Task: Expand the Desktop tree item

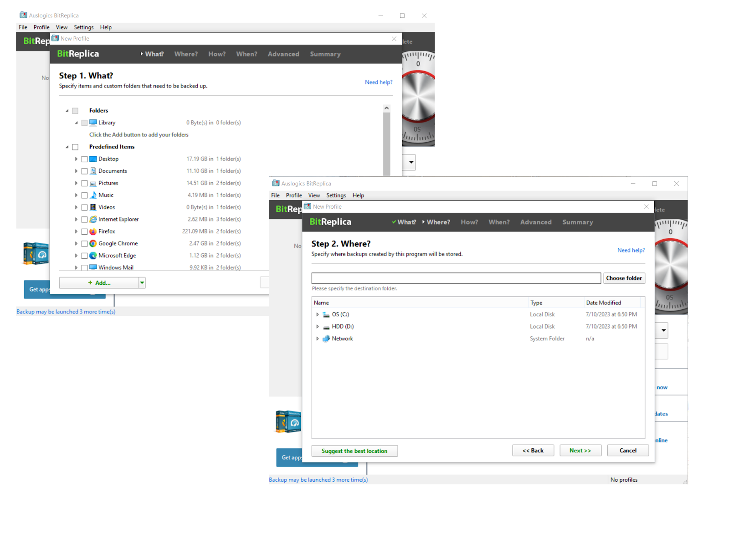Action: pos(76,159)
